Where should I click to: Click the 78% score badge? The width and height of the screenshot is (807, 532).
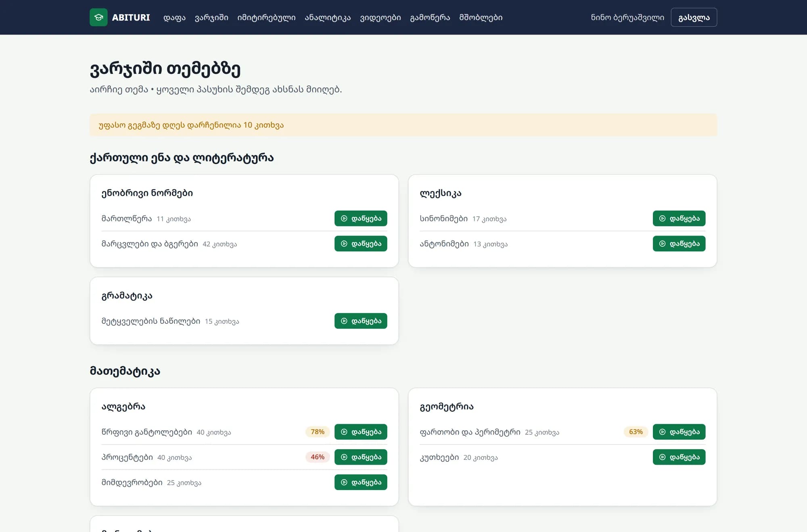(x=318, y=432)
